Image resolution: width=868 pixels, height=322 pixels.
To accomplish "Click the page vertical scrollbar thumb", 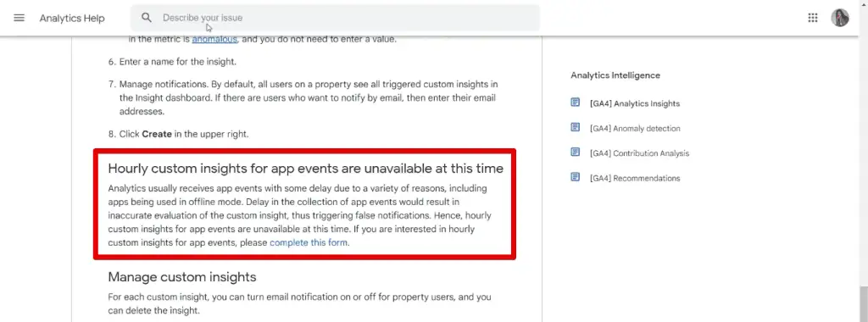I will (x=864, y=304).
